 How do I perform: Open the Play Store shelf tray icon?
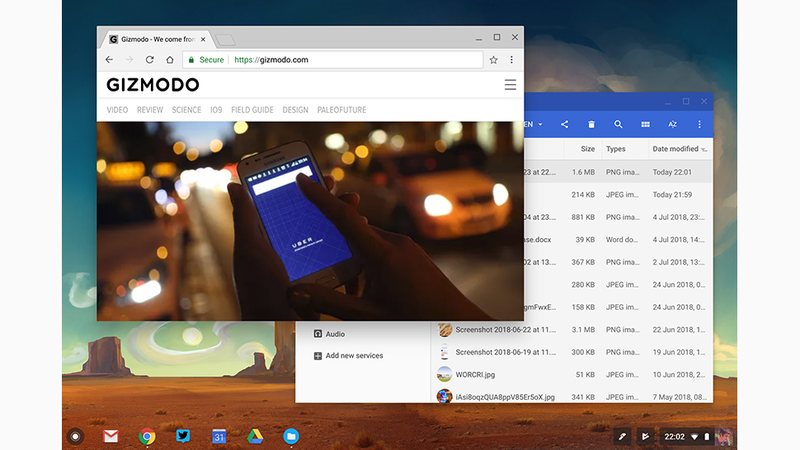(645, 436)
